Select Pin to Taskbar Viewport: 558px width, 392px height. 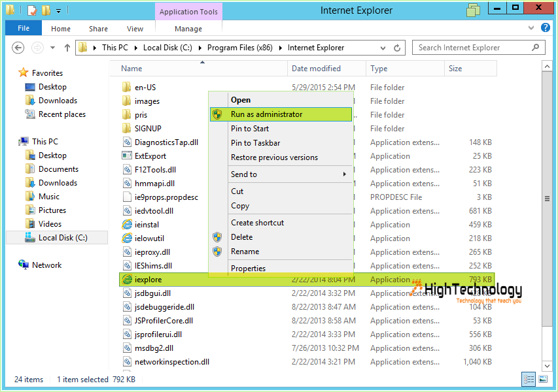[281, 143]
